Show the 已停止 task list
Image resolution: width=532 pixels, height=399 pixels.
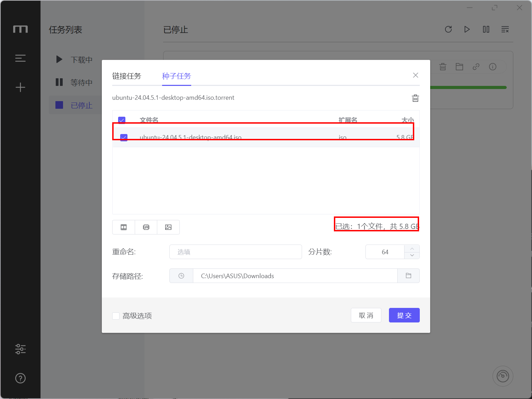point(75,105)
